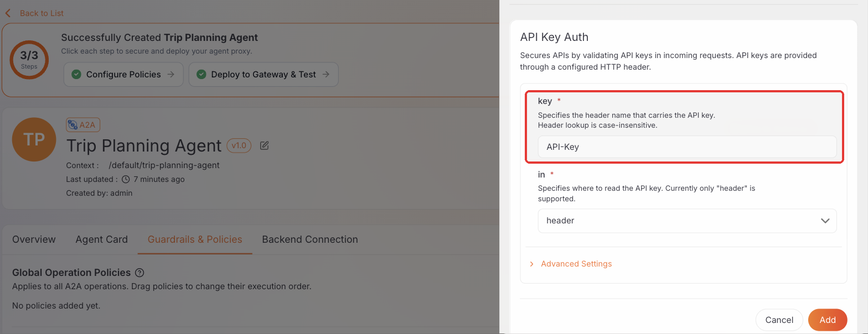Click the v1.0 version badge

pos(239,145)
